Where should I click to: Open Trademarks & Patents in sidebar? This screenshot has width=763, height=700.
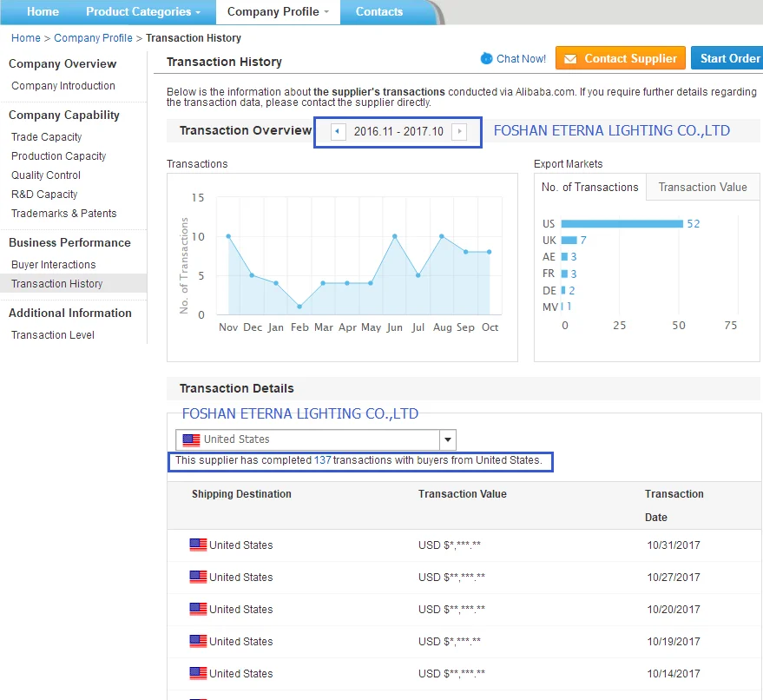click(63, 214)
